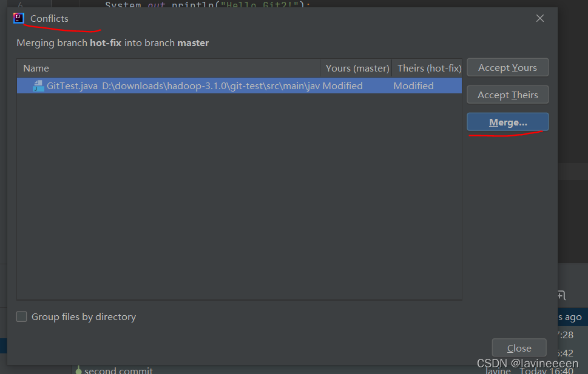Select the GitTest.java conflict row
Screen dimensions: 588x374
click(x=239, y=86)
